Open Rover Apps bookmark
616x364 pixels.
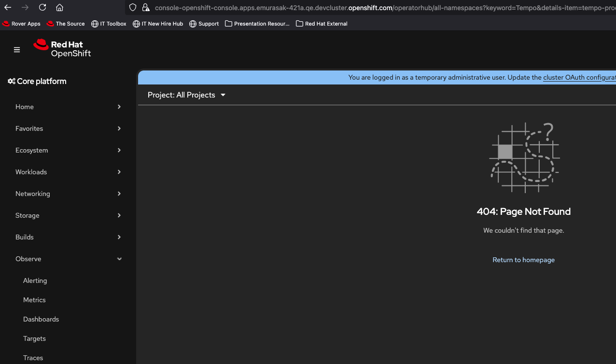21,24
